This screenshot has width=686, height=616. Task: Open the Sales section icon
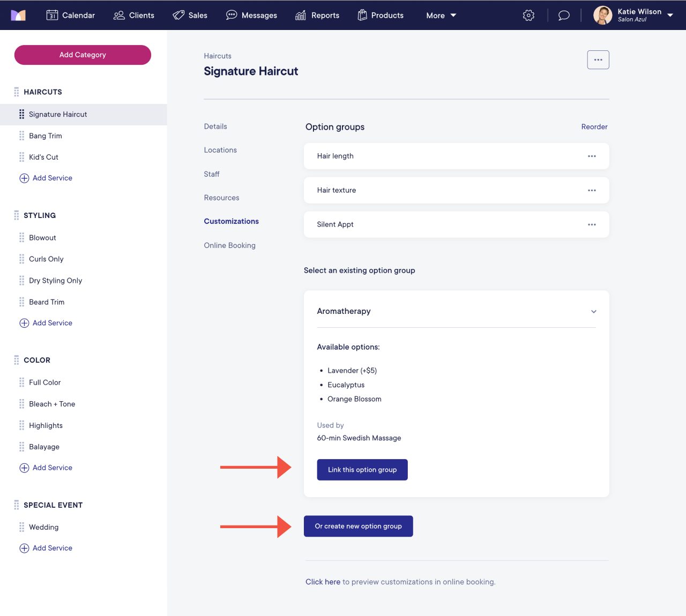coord(178,15)
